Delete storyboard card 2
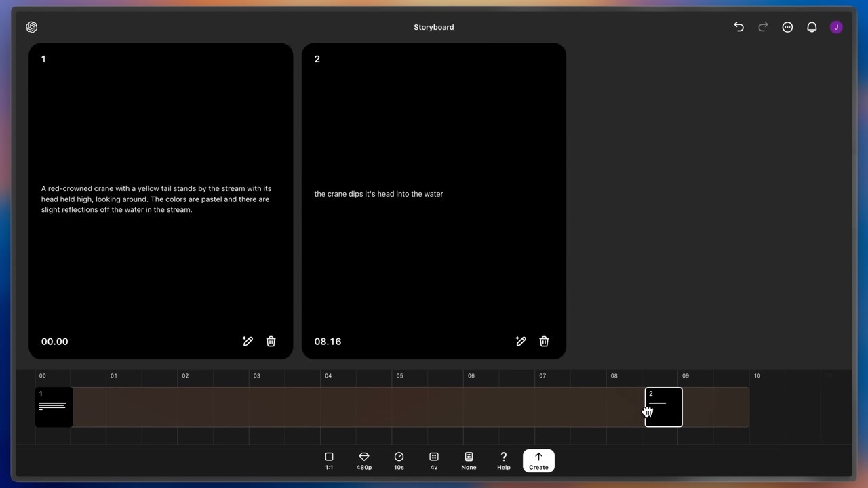 point(544,342)
